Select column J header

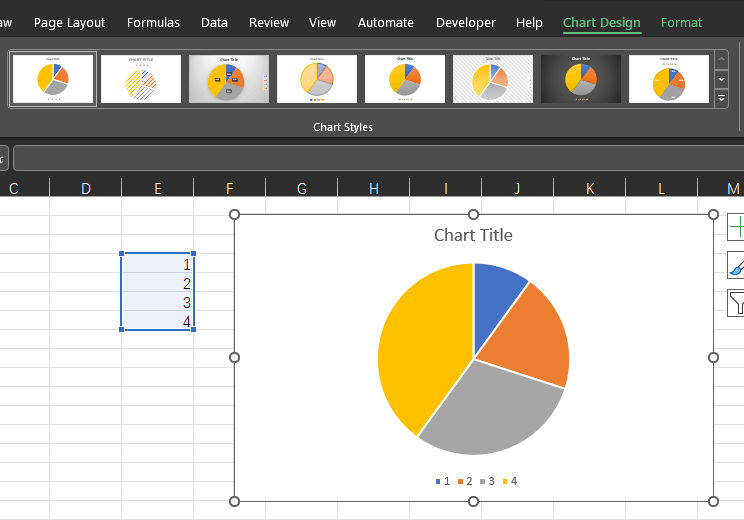point(518,188)
